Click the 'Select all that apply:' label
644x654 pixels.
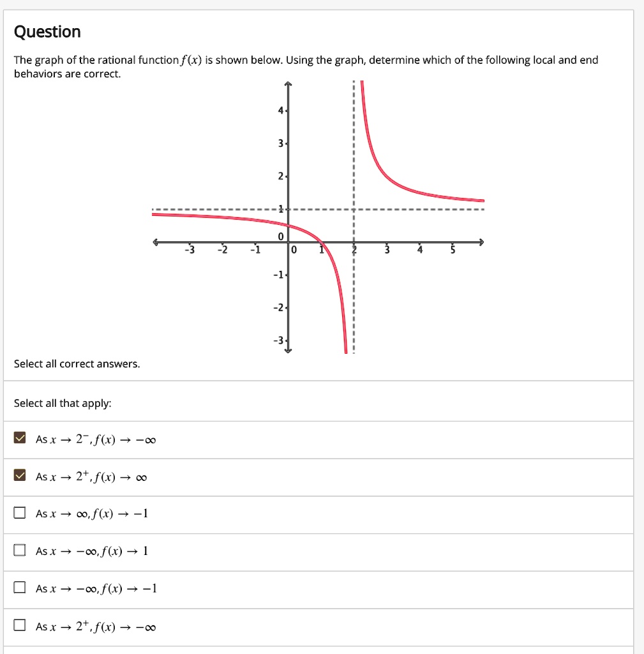coord(64,403)
